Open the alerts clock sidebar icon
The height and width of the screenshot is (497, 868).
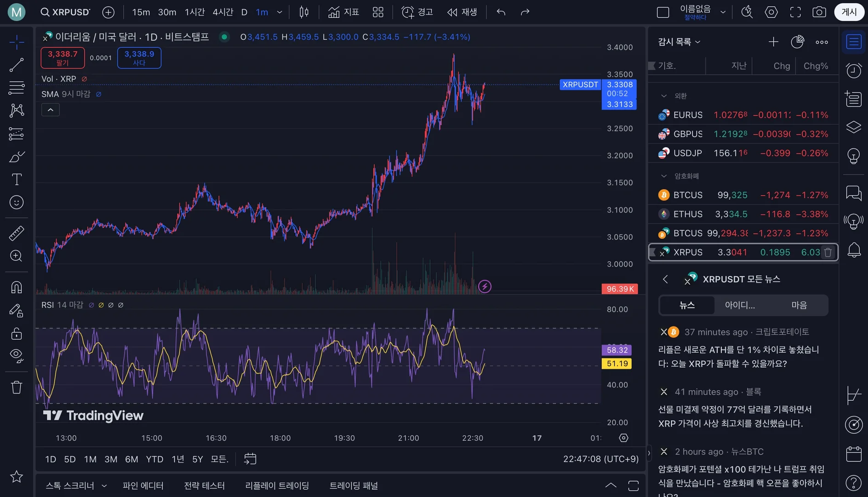pos(854,70)
